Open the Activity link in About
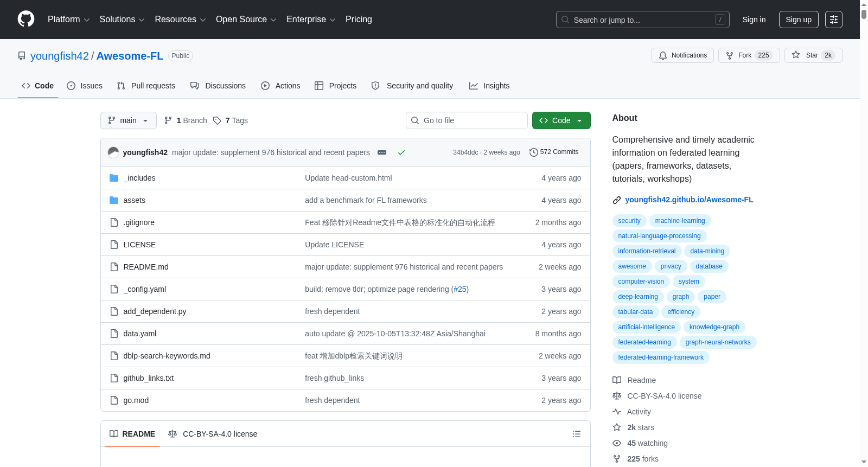 [639, 412]
